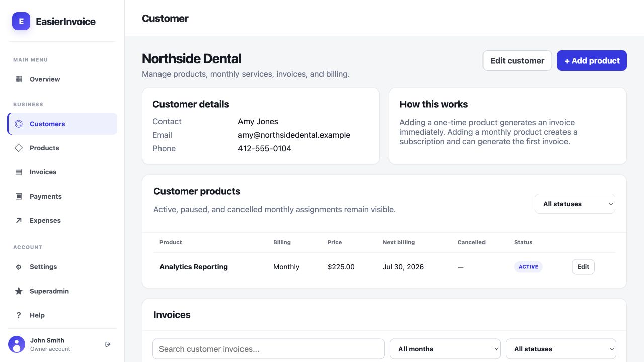Click the Status column header
Image resolution: width=644 pixels, height=362 pixels.
[523, 242]
